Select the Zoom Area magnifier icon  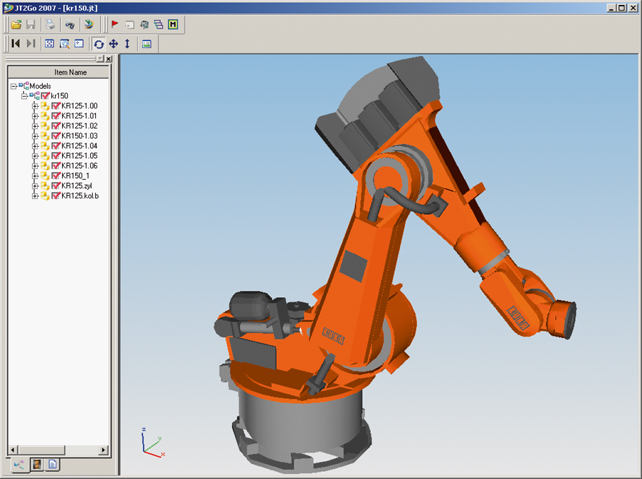pyautogui.click(x=64, y=43)
